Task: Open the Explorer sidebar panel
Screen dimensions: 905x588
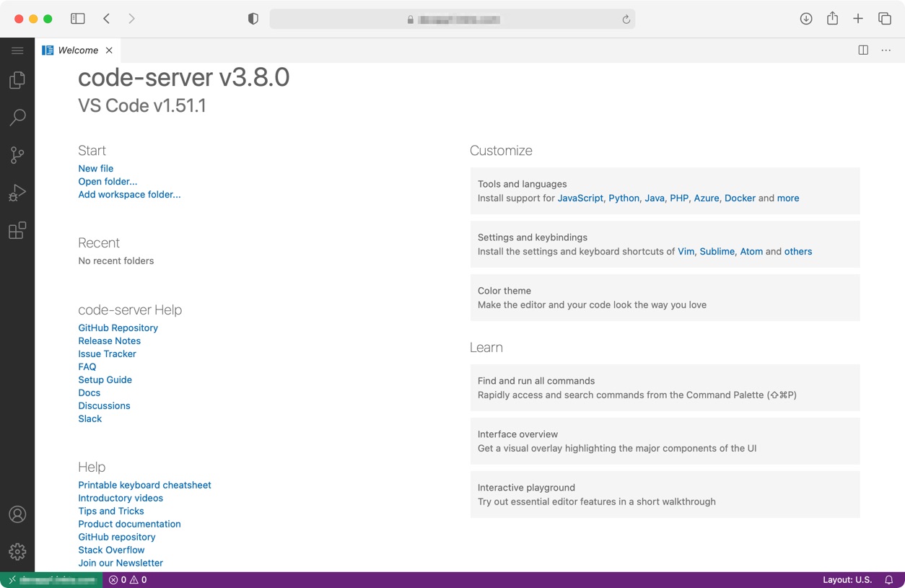Action: point(17,80)
